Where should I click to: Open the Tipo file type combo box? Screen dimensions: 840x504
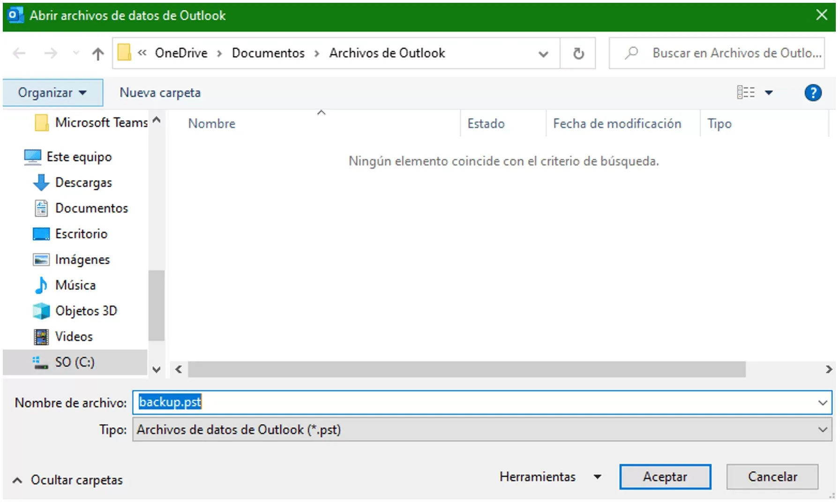coord(482,430)
